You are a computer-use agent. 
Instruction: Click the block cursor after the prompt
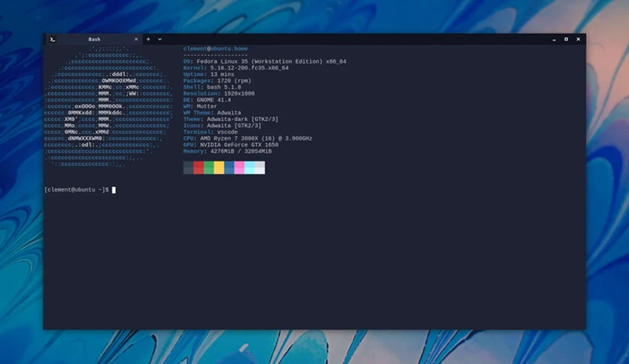[114, 190]
